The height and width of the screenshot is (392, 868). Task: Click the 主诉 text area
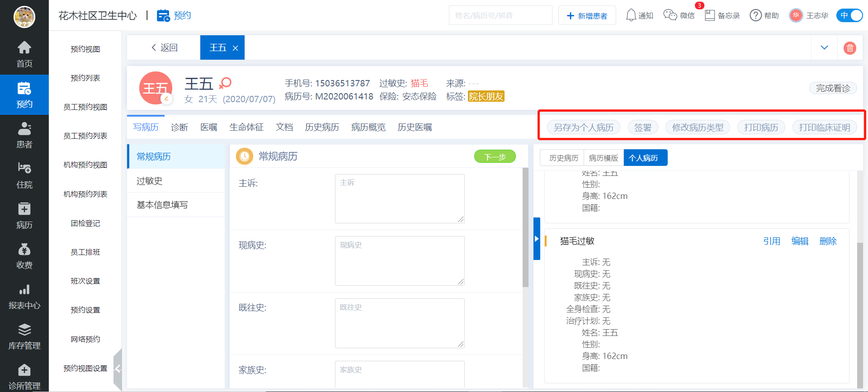400,198
